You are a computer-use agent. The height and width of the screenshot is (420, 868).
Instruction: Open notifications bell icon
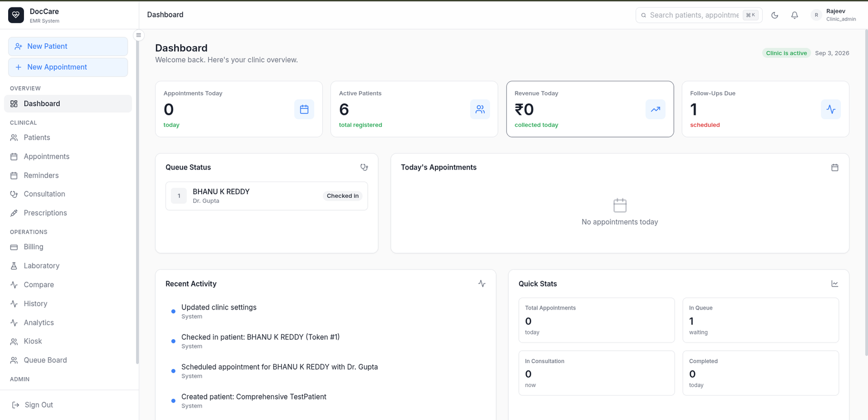tap(795, 15)
